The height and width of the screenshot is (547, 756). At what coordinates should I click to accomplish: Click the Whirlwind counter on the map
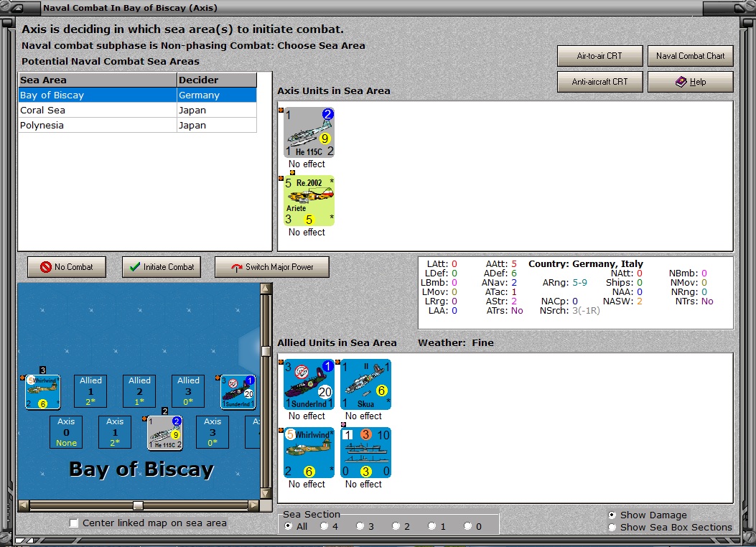tap(43, 392)
